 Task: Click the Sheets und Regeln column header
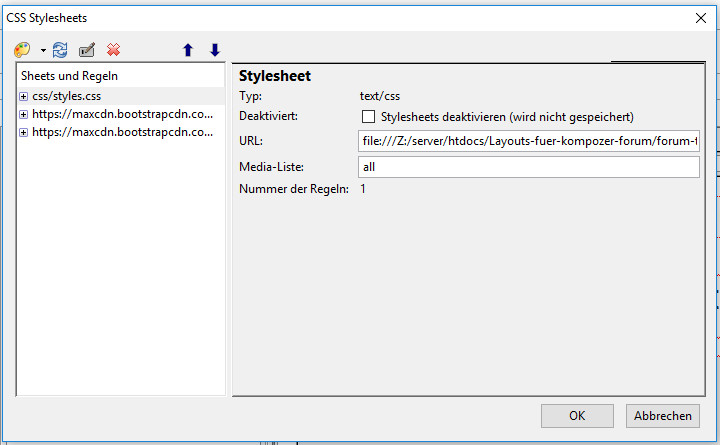click(121, 76)
